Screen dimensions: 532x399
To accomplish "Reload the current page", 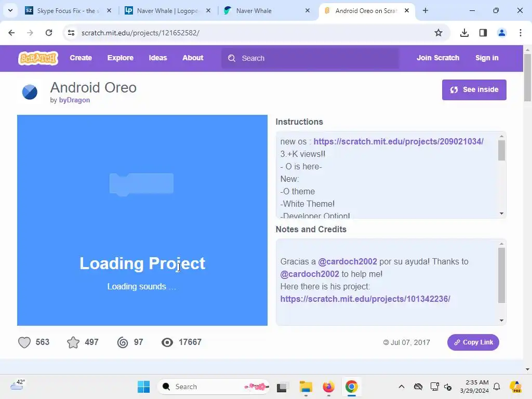I will pyautogui.click(x=49, y=33).
